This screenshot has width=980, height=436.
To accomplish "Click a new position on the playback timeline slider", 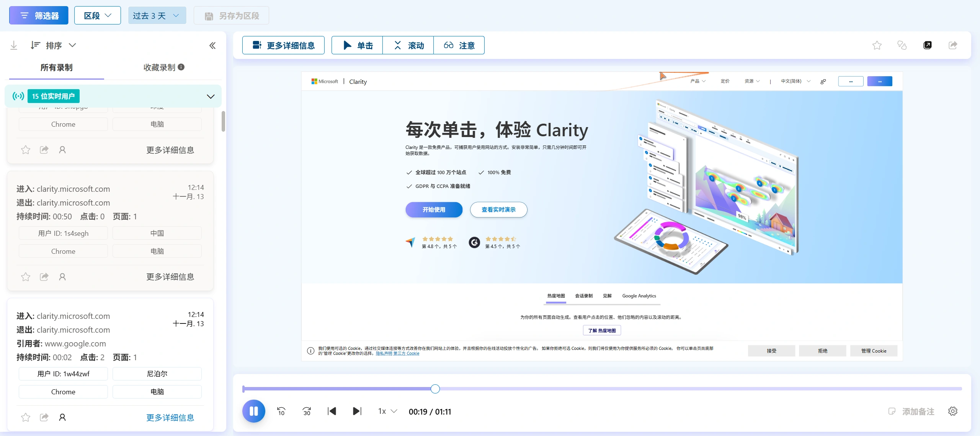I will coord(651,389).
